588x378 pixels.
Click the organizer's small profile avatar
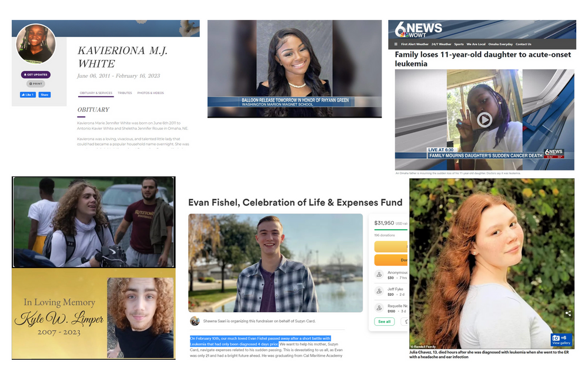point(195,321)
